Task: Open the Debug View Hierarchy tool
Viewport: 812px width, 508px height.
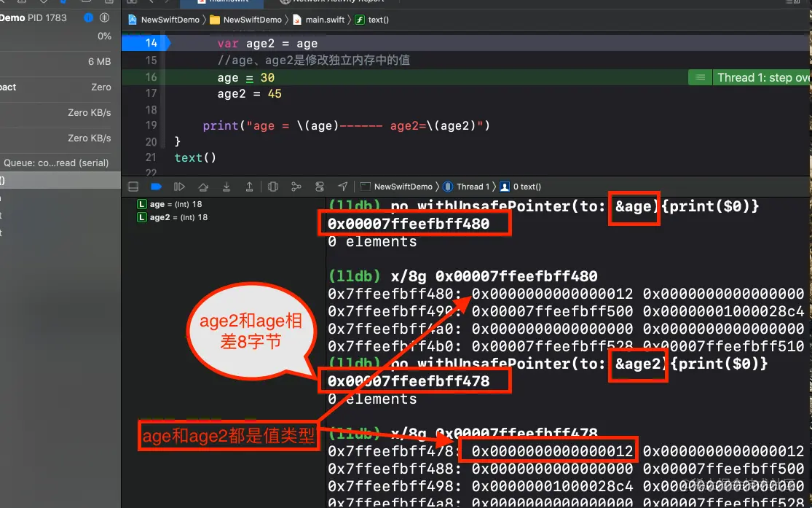Action: pos(273,187)
